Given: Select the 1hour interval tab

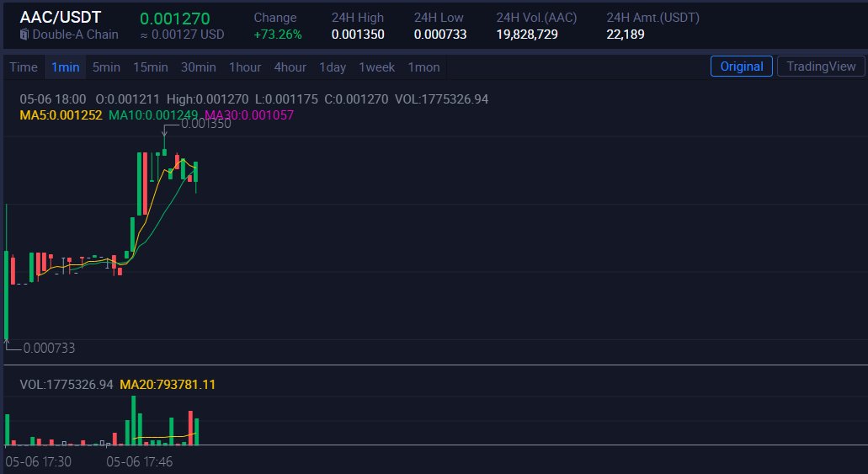Looking at the screenshot, I should [245, 67].
